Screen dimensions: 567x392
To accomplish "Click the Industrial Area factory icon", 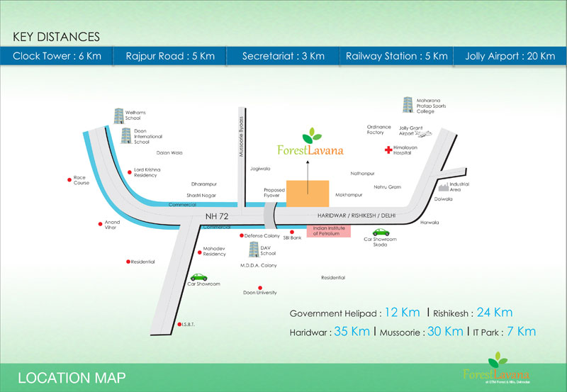I will [x=444, y=187].
